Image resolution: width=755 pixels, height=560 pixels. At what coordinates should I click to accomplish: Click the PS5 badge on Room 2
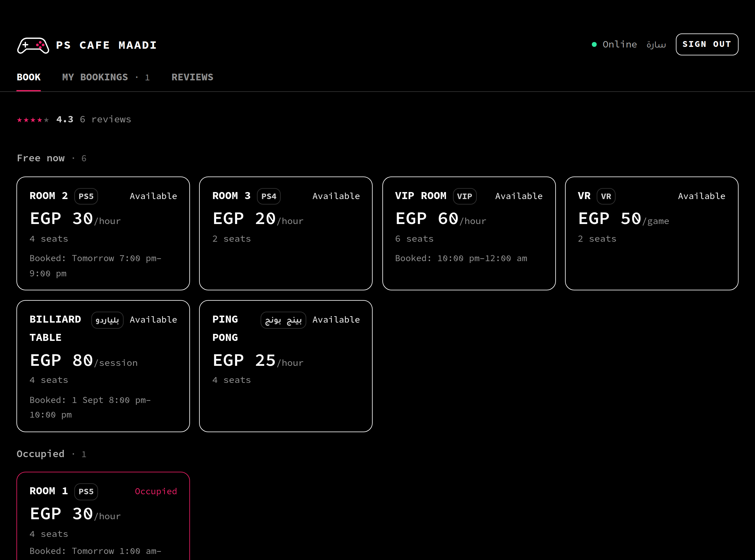click(86, 196)
